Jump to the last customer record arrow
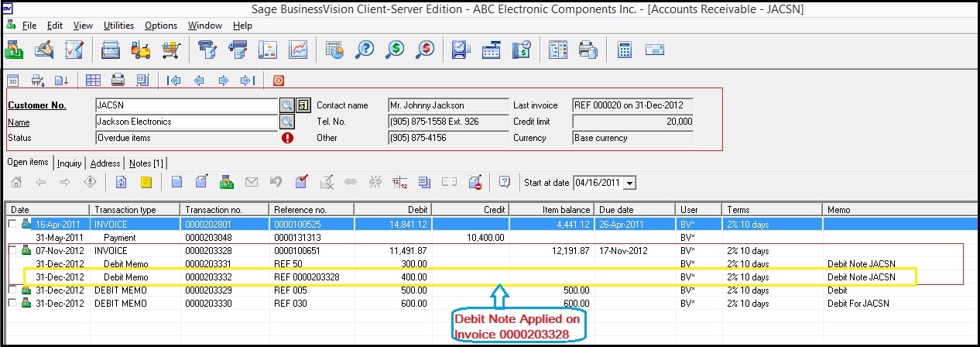The height and width of the screenshot is (347, 980). [248, 80]
